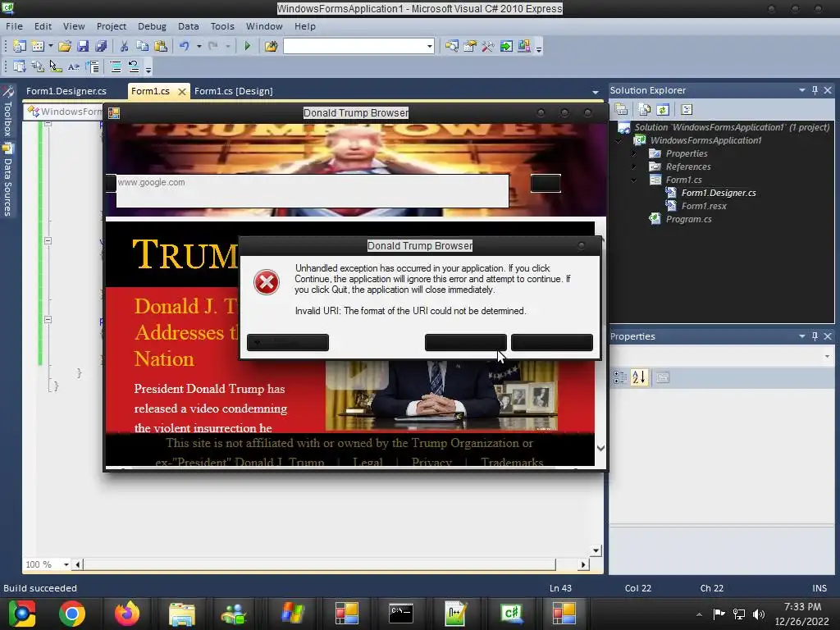Open the Properties object selector combo box
This screenshot has width=840, height=630.
pyautogui.click(x=722, y=356)
